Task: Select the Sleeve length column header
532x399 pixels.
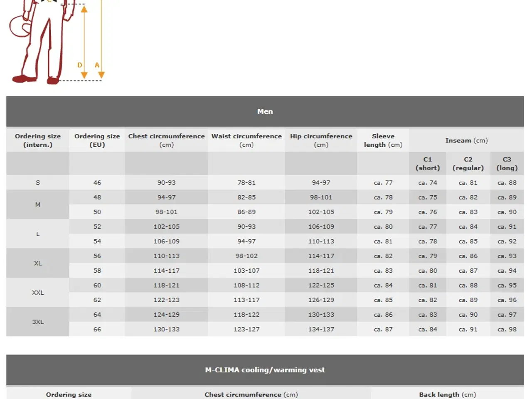Action: coord(383,140)
